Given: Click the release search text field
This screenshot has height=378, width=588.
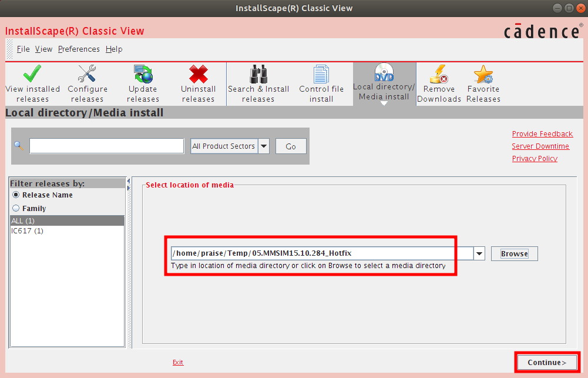Looking at the screenshot, I should pyautogui.click(x=106, y=146).
